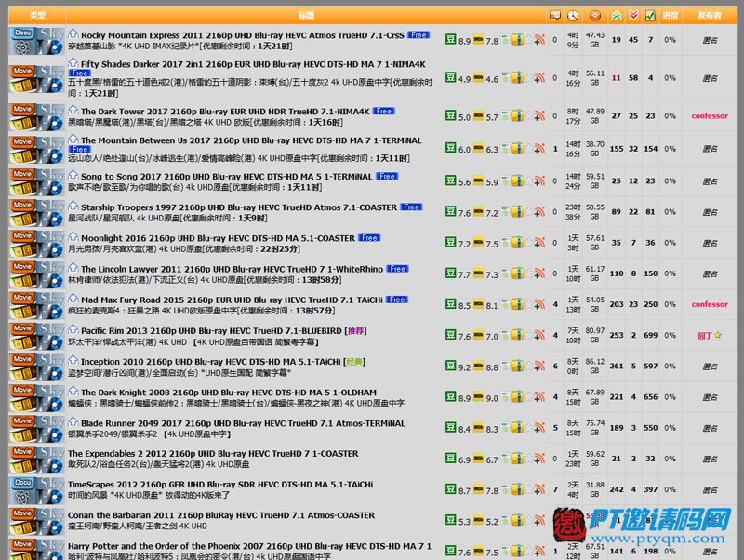Open The Dark Tower 2017 torrent link
Viewport: 744px width, 560px height.
point(225,112)
